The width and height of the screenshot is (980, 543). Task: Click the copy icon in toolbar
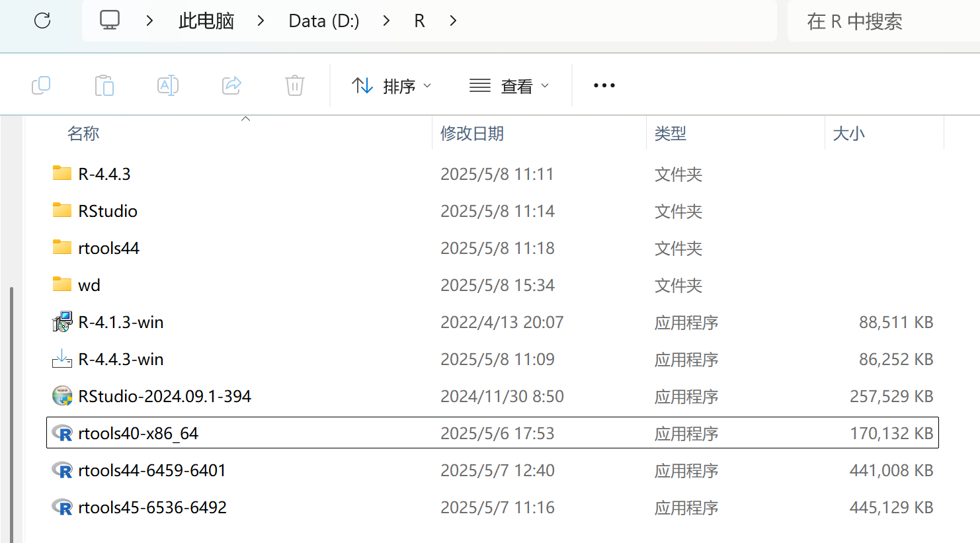pyautogui.click(x=41, y=85)
